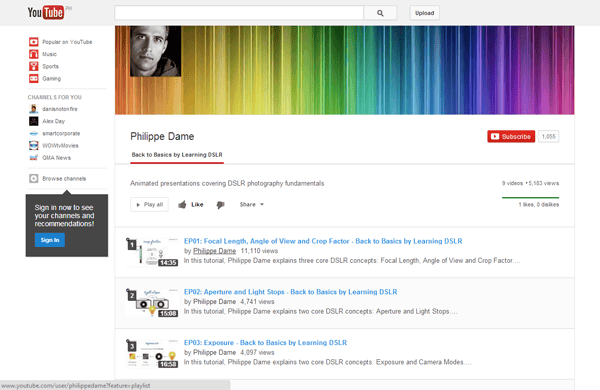
Task: Open the Browse channels link
Action: 64,178
